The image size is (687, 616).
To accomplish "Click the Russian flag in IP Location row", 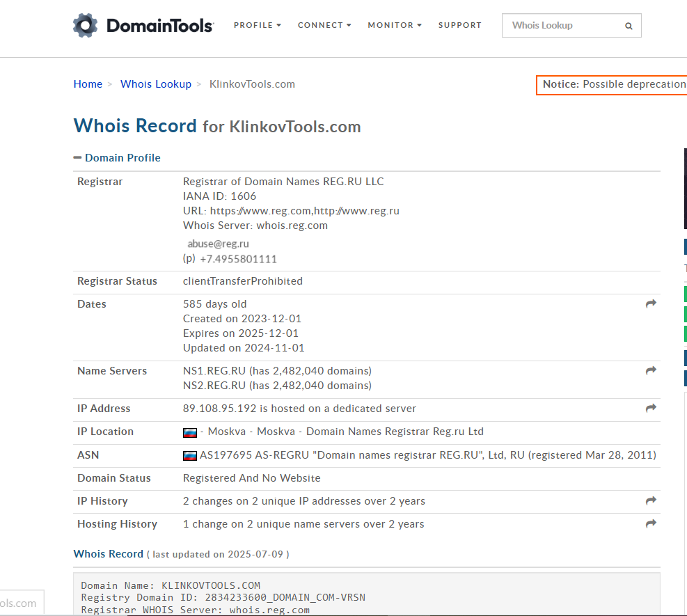I will pos(190,432).
